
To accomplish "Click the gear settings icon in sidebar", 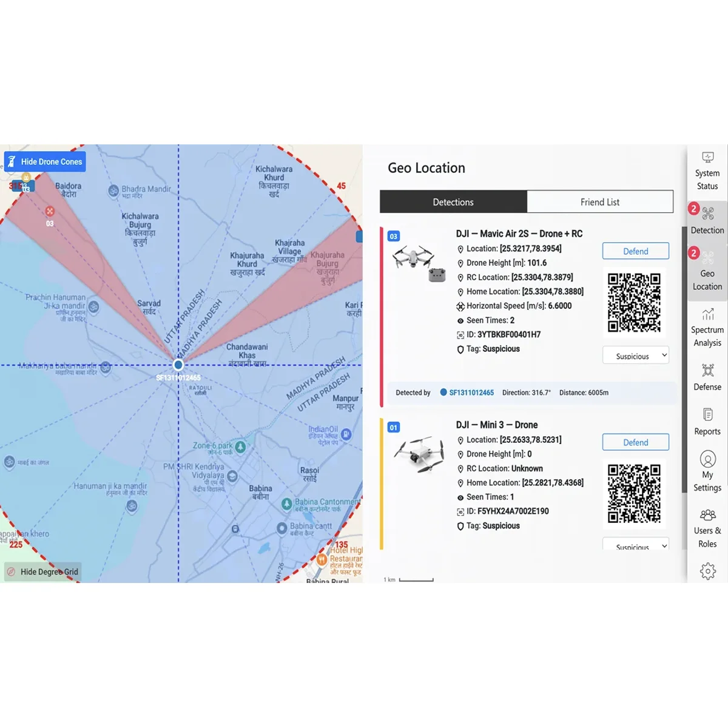I will (x=707, y=571).
